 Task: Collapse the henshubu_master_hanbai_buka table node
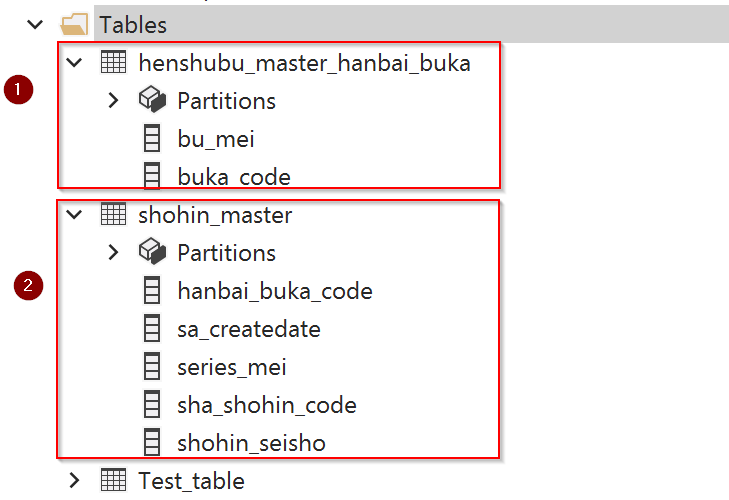pos(75,63)
